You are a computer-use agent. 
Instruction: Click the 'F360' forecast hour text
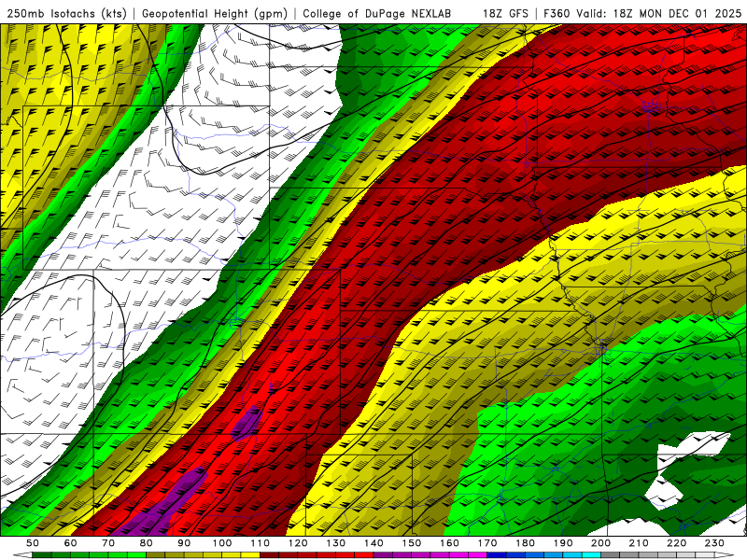click(x=557, y=14)
